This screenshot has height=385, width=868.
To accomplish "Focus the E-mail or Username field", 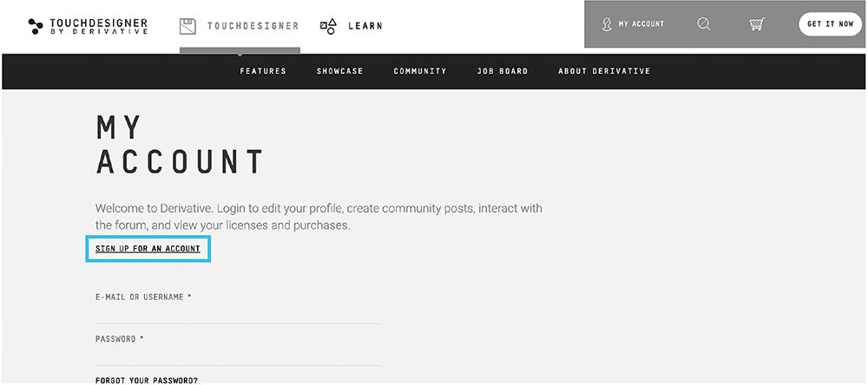I will point(237,313).
